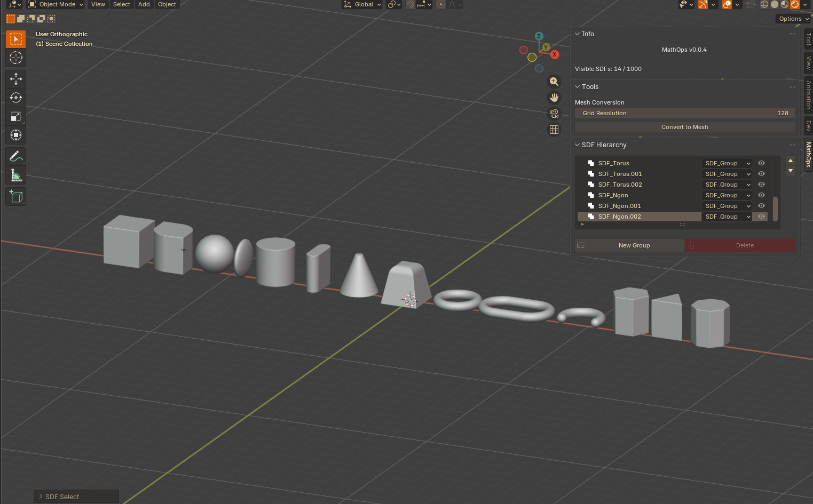Open the Object Mode dropdown
This screenshot has height=504, width=813.
click(x=56, y=4)
